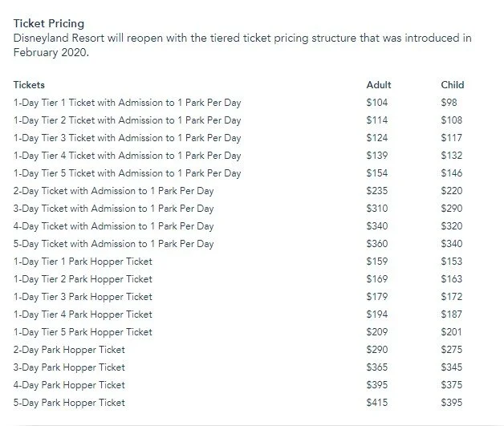This screenshot has height=426, width=504.
Task: Click adult price $360 for 5-Day Ticket
Action: click(376, 244)
